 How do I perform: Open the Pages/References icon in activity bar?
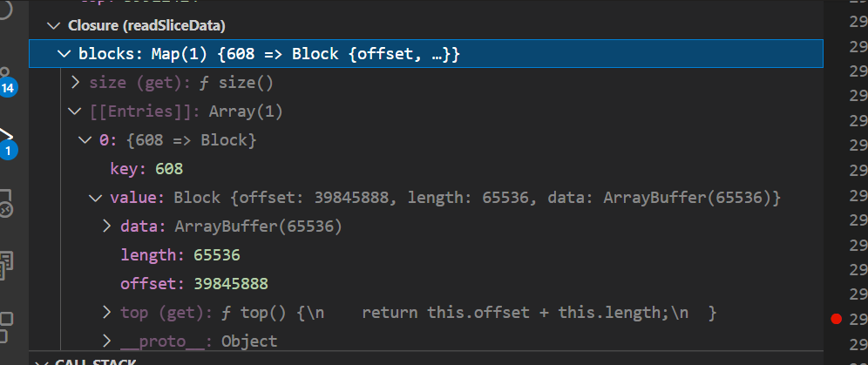(x=5, y=265)
